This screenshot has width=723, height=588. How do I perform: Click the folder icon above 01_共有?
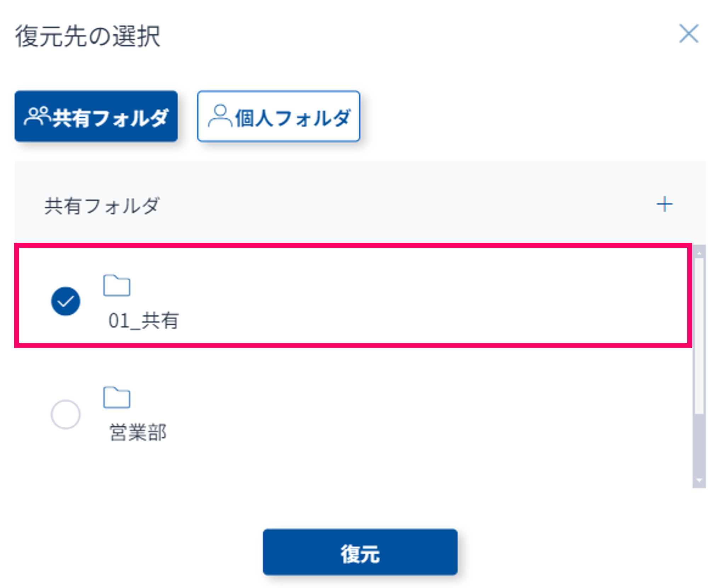[117, 285]
